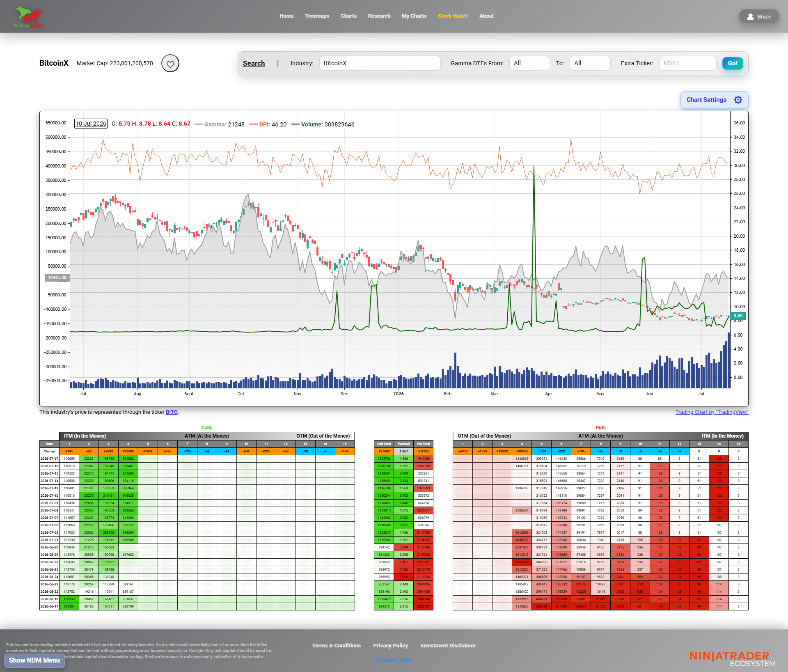Click the Extra Ticker input field

(687, 63)
